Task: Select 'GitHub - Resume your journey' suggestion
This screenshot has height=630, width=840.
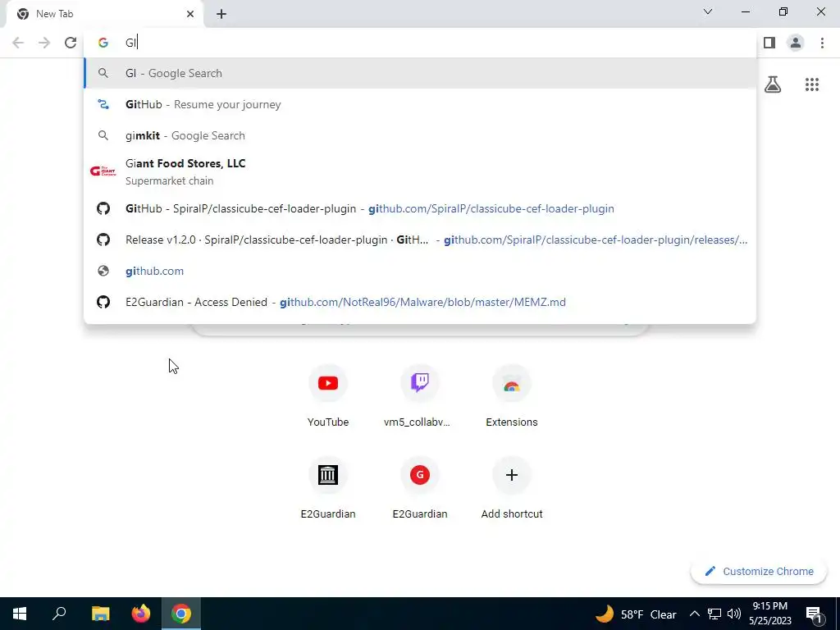Action: pyautogui.click(x=420, y=104)
